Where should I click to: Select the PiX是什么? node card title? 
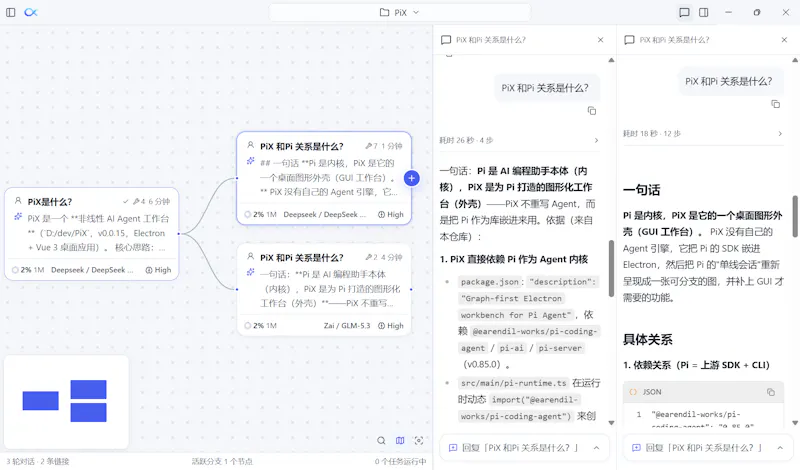point(50,202)
